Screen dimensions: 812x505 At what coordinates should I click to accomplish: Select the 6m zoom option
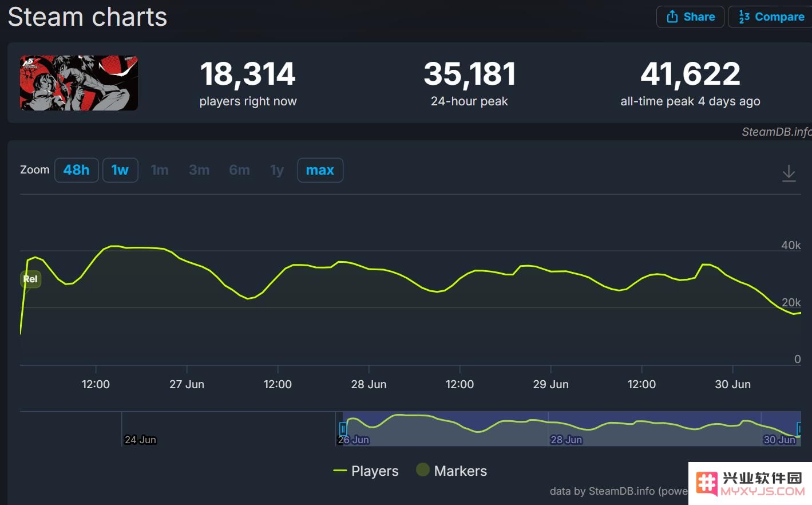tap(239, 170)
